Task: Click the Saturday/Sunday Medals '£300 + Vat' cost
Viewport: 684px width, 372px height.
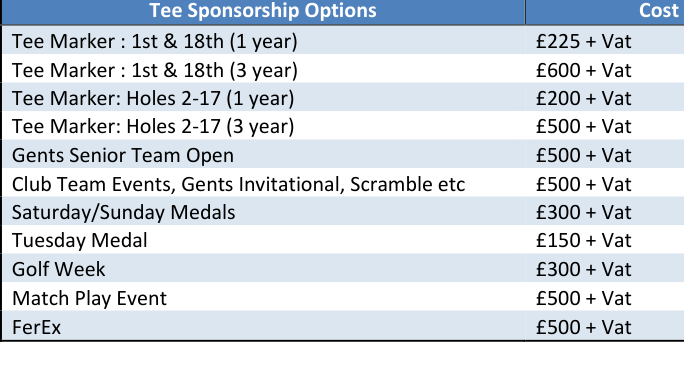Action: pyautogui.click(x=605, y=212)
